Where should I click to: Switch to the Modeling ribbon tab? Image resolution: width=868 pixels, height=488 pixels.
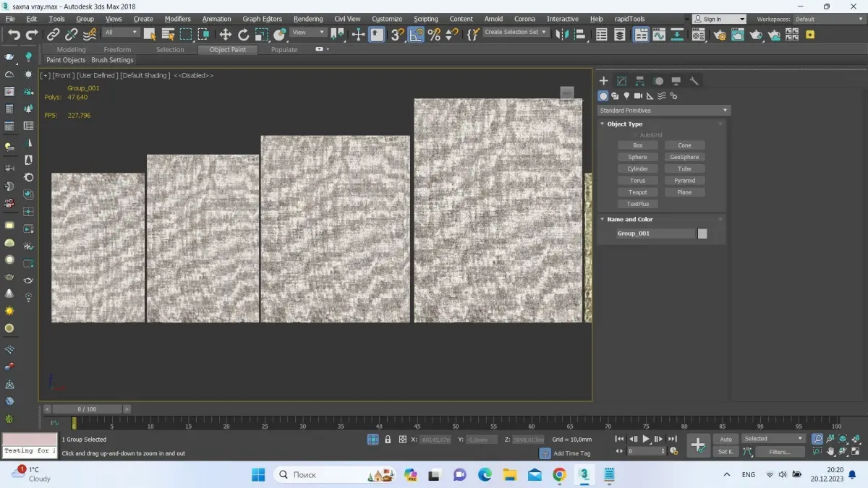[71, 50]
